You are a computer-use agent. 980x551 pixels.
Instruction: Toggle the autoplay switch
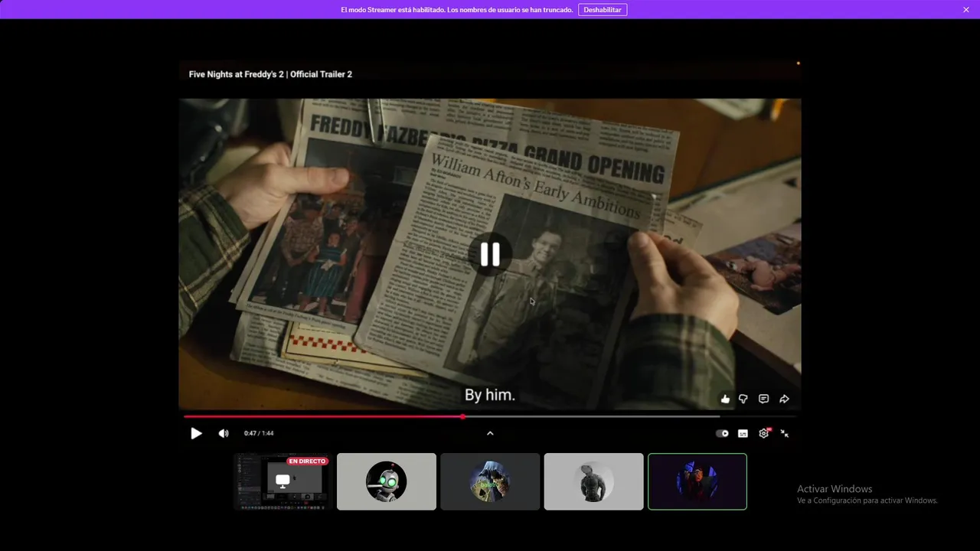coord(722,433)
